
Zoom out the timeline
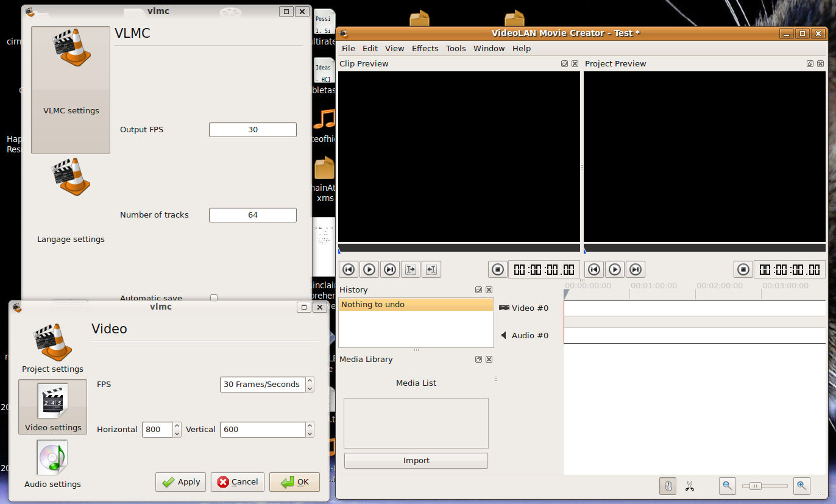pyautogui.click(x=727, y=486)
